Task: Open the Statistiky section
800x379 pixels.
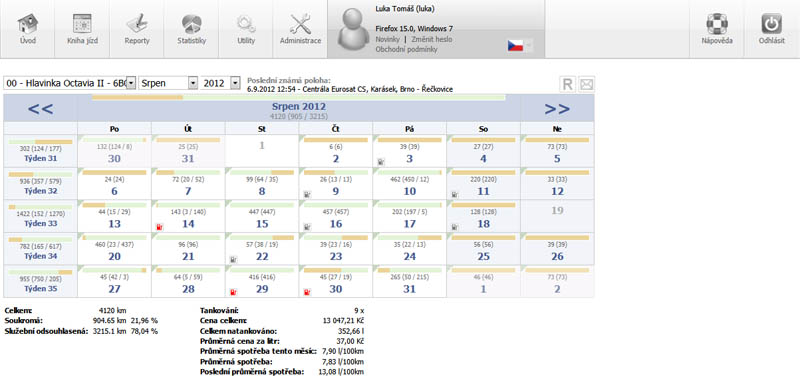Action: (191, 29)
